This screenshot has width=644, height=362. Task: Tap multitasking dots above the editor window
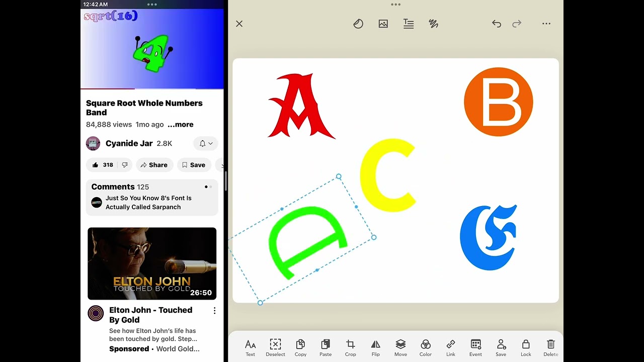click(x=396, y=5)
